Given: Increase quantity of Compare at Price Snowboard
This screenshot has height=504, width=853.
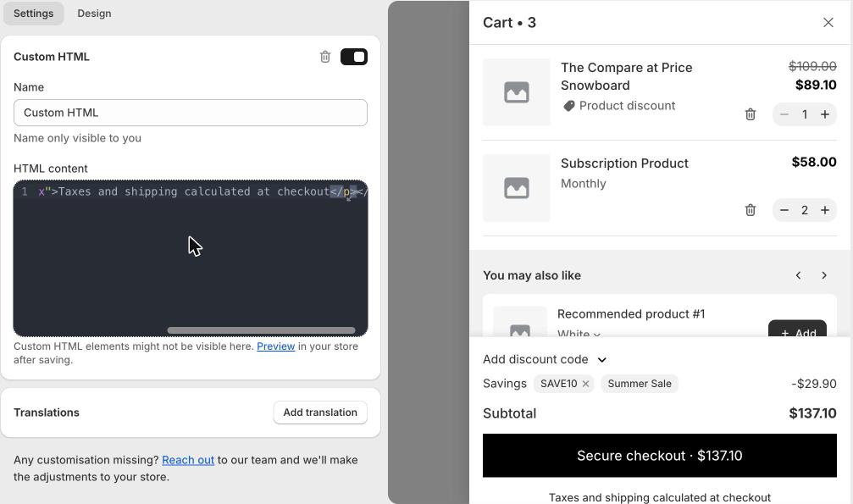Looking at the screenshot, I should pos(825,114).
